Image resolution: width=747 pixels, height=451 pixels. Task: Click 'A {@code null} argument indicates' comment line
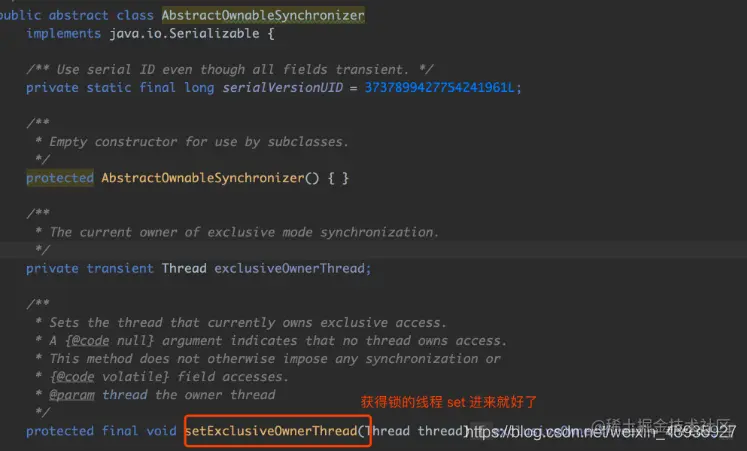point(277,341)
